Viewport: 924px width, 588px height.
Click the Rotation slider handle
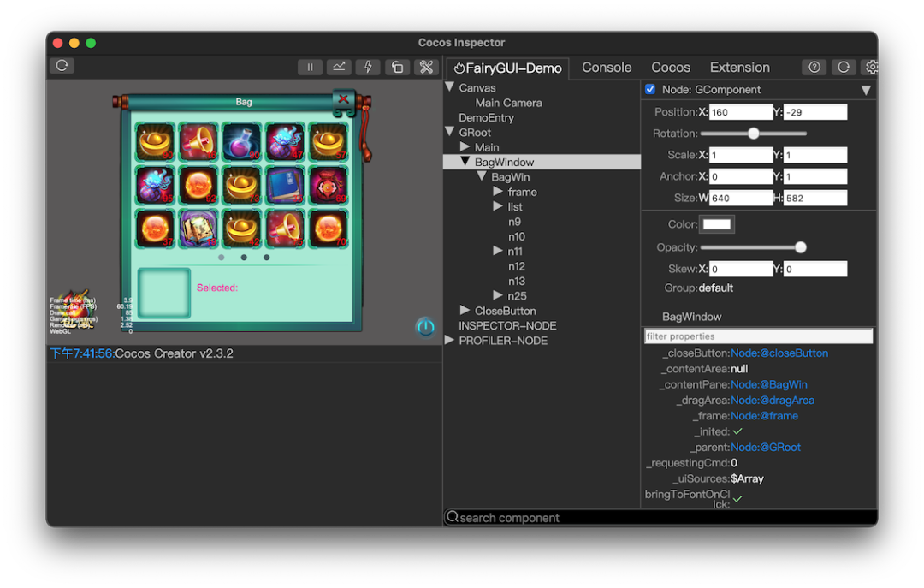753,134
